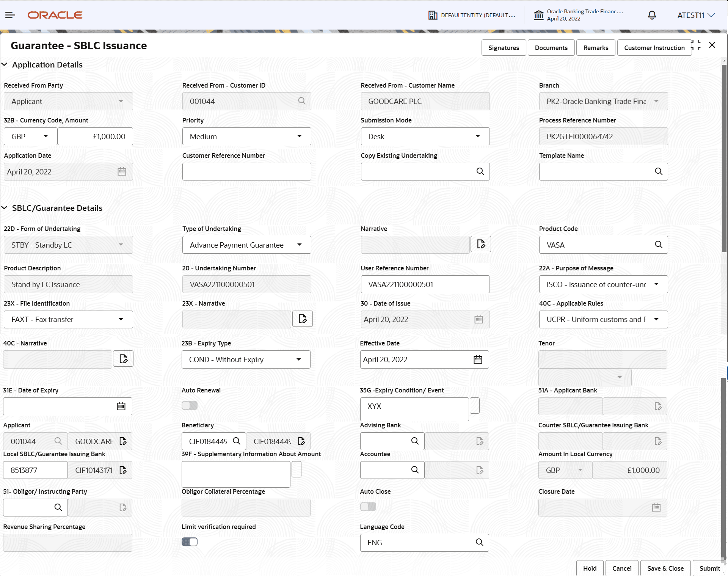Screen dimensions: 728x576
Task: Open the Documents tab
Action: [x=551, y=48]
